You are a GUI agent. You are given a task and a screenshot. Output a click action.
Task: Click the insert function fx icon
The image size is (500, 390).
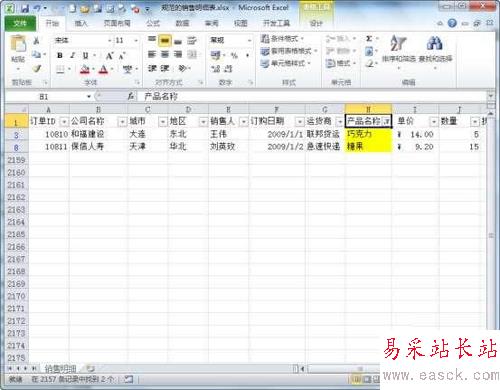[131, 97]
